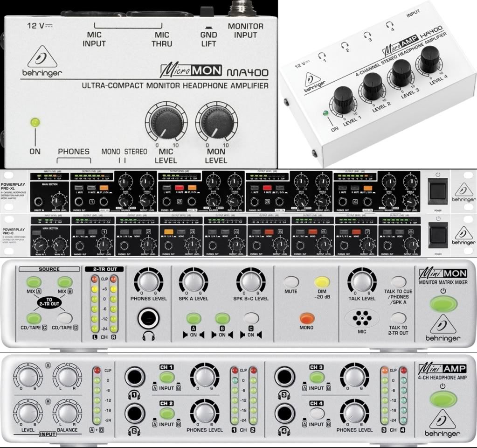Viewport: 477px width, 448px height.
Task: Click the PHONES LEVEL knob on MiniMON
Action: (148, 281)
